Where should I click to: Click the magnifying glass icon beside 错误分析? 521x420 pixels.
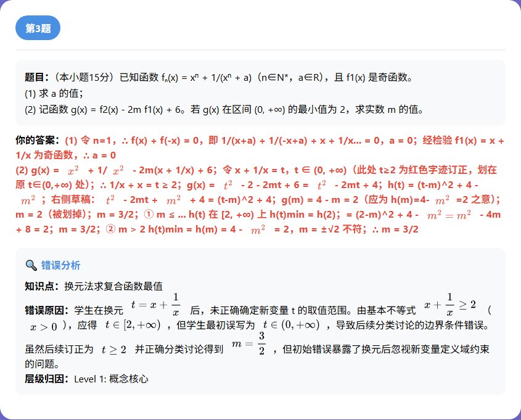31,265
